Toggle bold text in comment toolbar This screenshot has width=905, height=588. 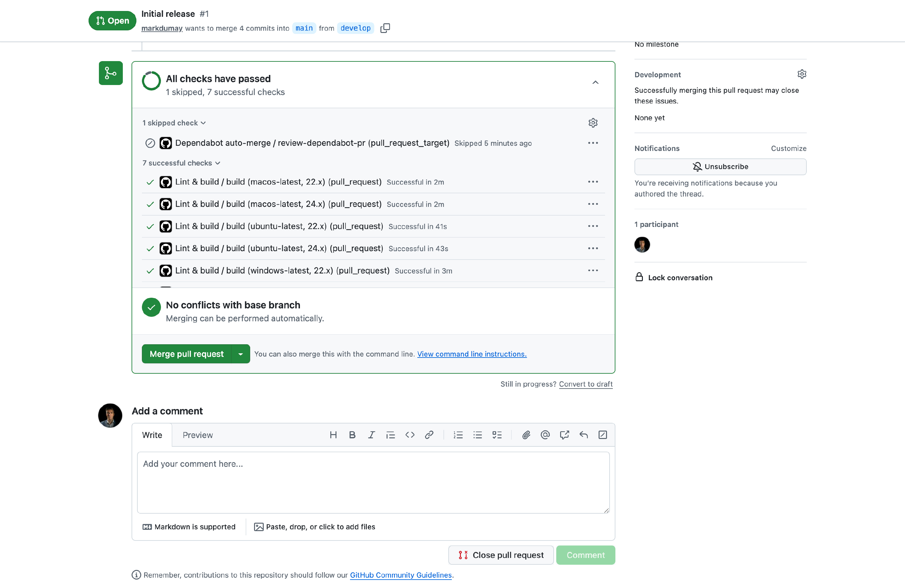pos(352,435)
